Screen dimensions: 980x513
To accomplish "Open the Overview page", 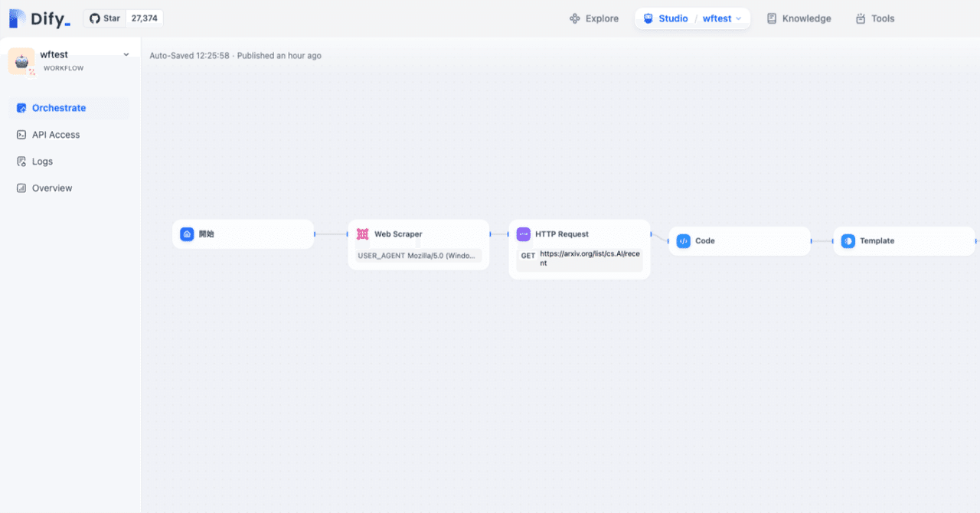I will [x=52, y=188].
